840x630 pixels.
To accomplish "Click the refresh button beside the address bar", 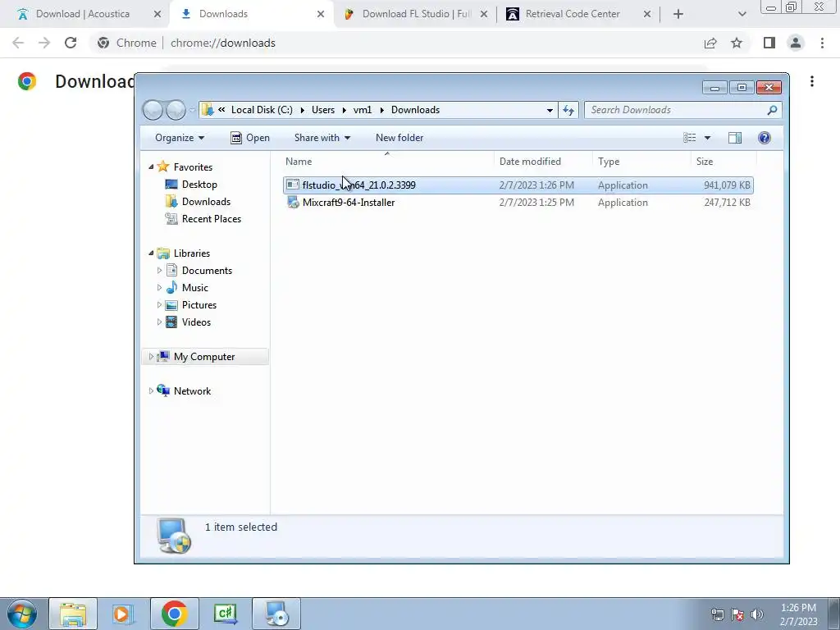I will coord(568,110).
